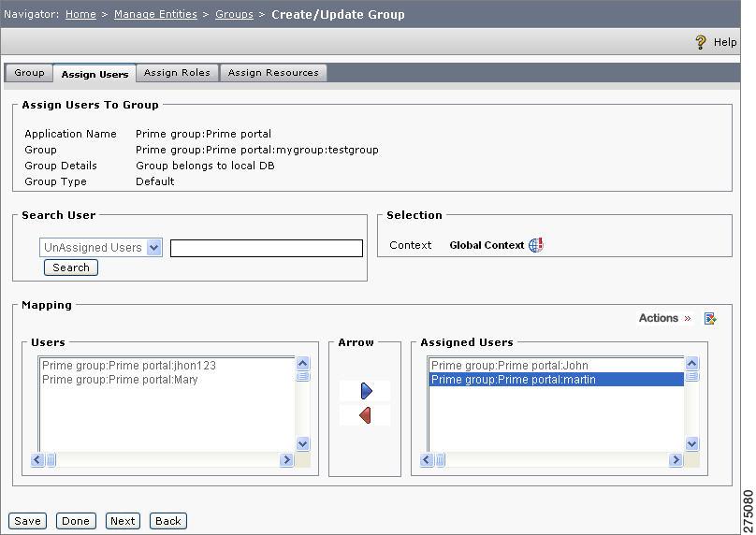Click Users list horizontal scroll right arrow

click(286, 460)
